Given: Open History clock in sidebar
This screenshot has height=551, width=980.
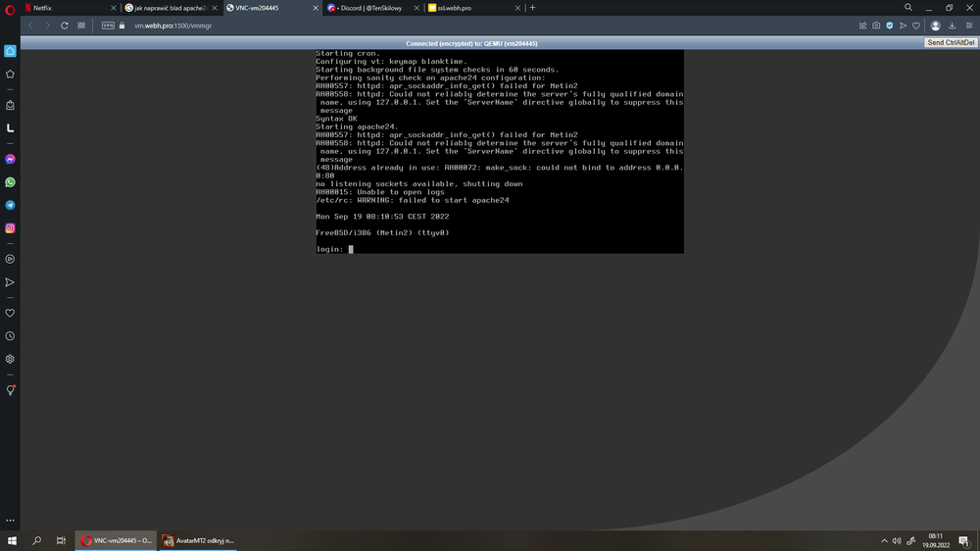Looking at the screenshot, I should [10, 336].
